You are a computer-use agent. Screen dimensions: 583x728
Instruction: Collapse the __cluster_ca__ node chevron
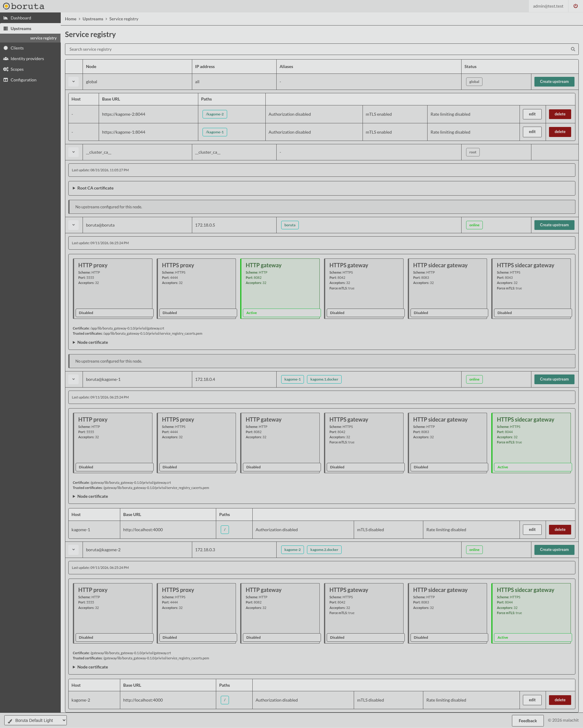point(73,152)
